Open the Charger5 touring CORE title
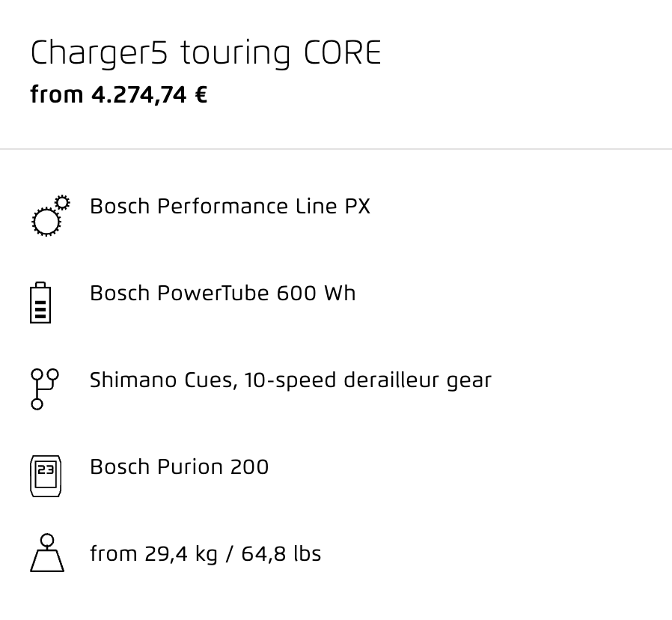 206,53
